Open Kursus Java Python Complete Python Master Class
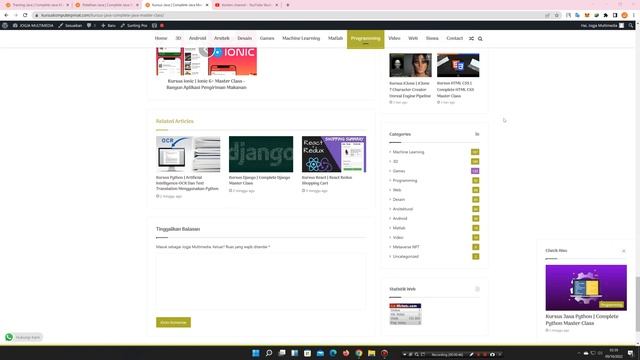 (582, 320)
